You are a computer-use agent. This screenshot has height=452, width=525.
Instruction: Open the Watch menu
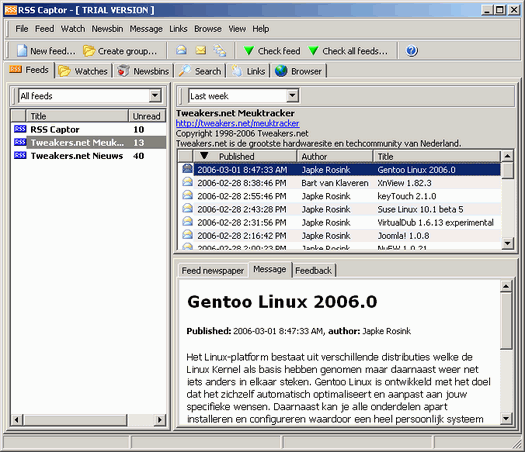click(x=73, y=29)
